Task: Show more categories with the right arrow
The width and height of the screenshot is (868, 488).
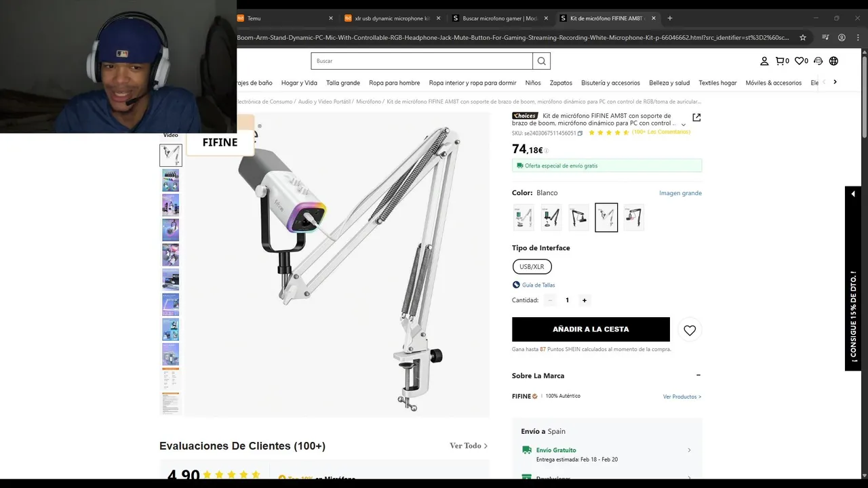Action: click(x=835, y=82)
